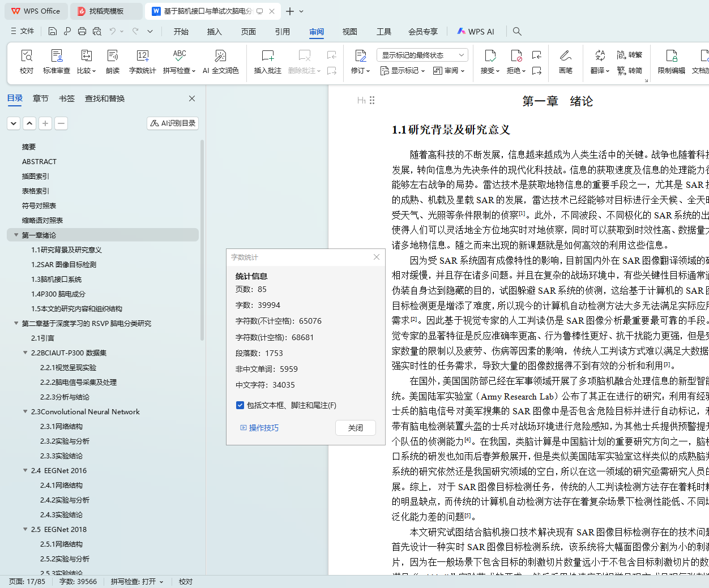
Task: Switch to the 插入 ribbon tab
Action: click(x=215, y=32)
